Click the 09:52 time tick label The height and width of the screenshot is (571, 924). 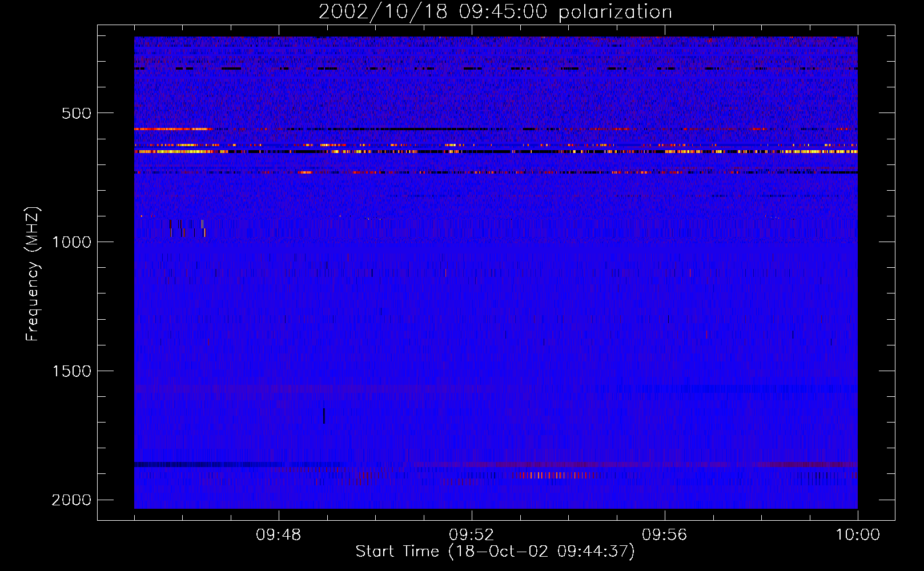472,535
